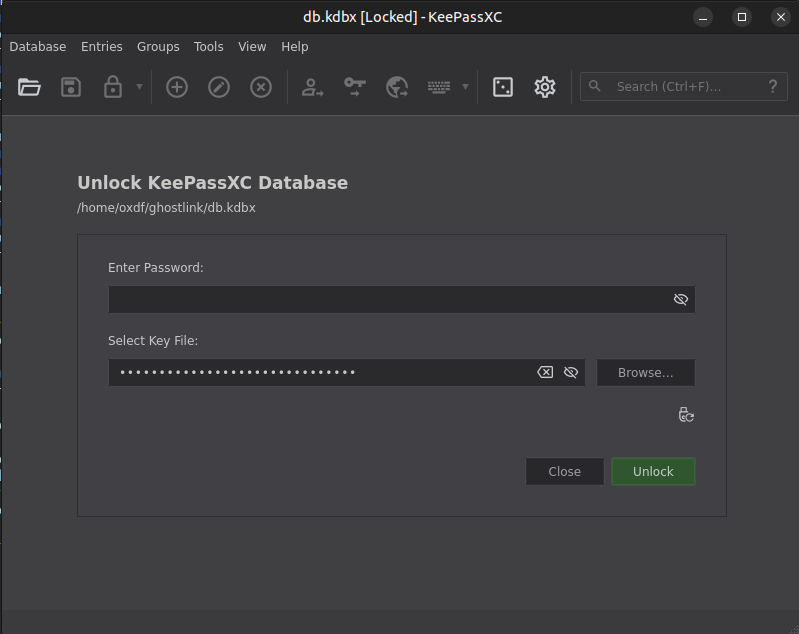Expand the lock database dropdown arrow
Viewport: 799px width, 634px height.
(x=139, y=87)
